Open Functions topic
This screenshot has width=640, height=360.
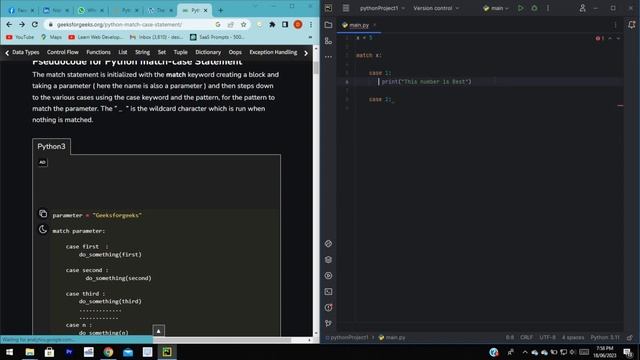(x=98, y=52)
